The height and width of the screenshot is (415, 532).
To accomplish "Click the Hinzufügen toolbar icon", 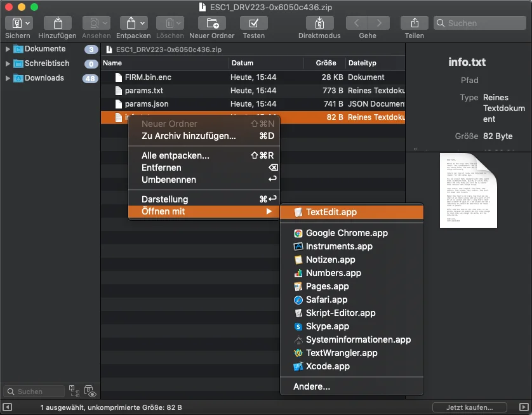I will (x=57, y=23).
